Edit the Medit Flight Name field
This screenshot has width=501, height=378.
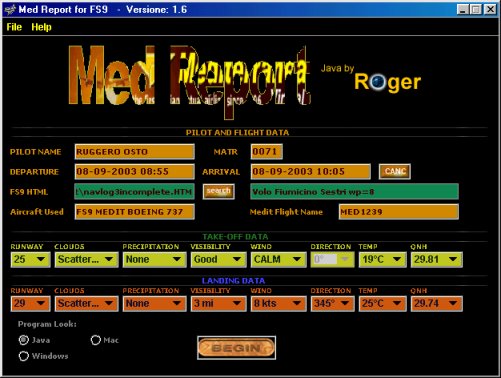(399, 212)
